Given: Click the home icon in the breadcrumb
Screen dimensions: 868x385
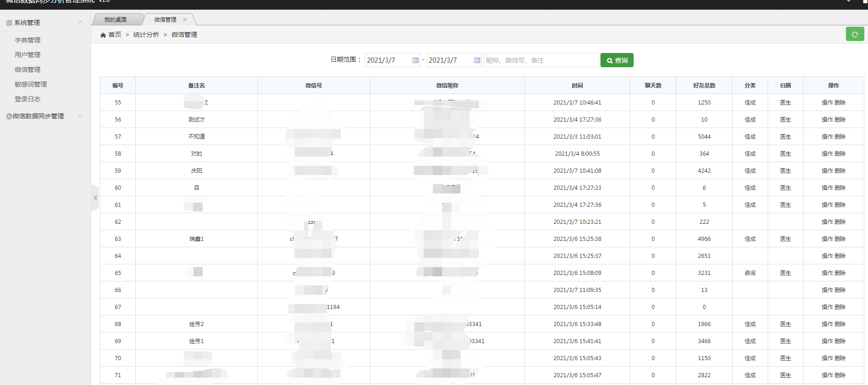Looking at the screenshot, I should (103, 35).
